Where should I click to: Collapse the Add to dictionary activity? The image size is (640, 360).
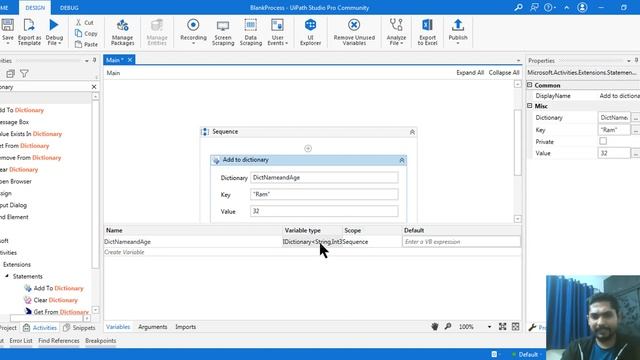click(x=402, y=160)
